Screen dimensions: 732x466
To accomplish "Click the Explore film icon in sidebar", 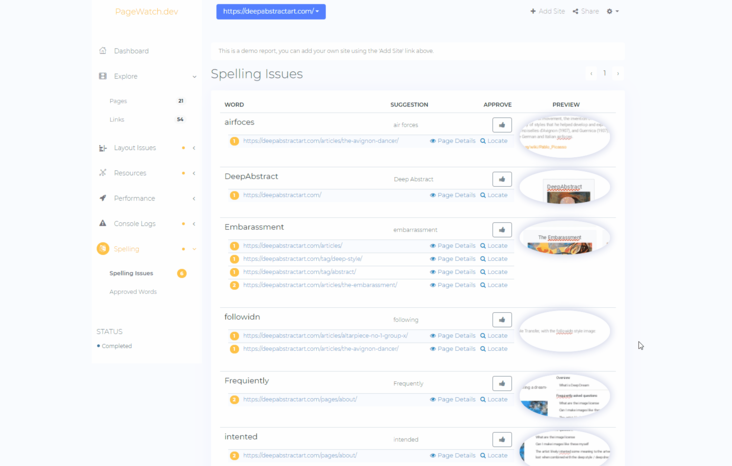I will pos(103,76).
